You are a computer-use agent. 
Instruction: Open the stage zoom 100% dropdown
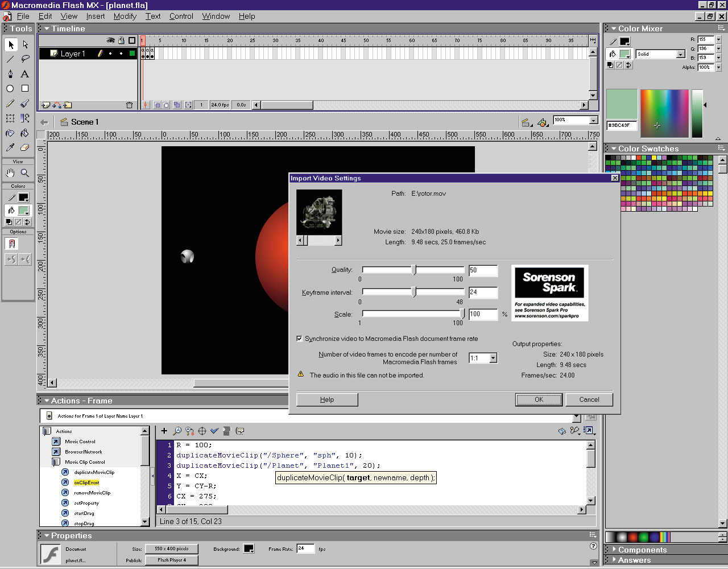594,120
